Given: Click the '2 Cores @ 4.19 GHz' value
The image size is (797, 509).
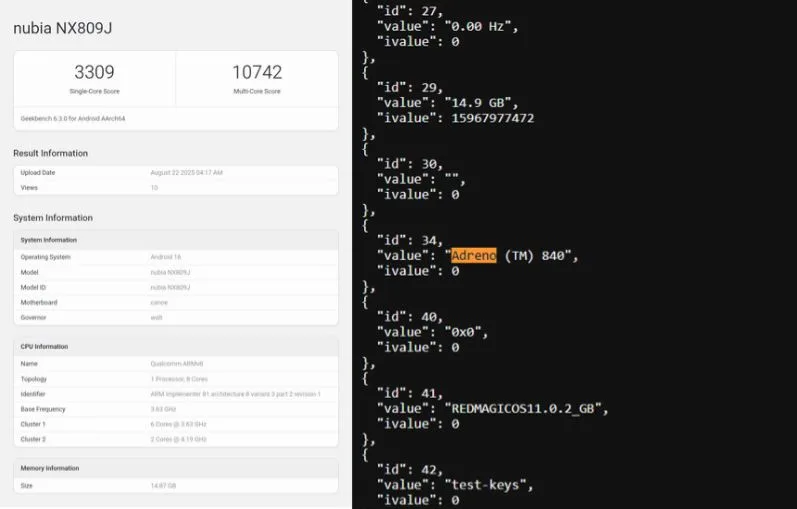Looking at the screenshot, I should coord(178,439).
